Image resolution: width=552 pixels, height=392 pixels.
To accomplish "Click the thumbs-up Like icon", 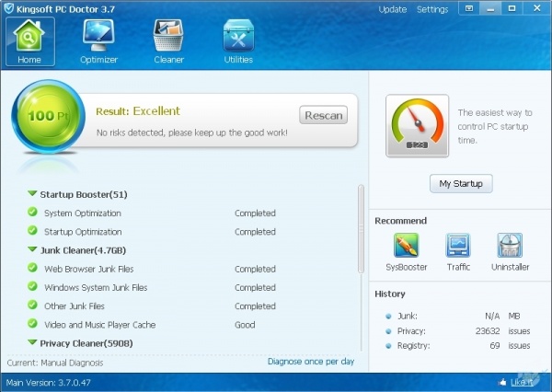I will (502, 382).
